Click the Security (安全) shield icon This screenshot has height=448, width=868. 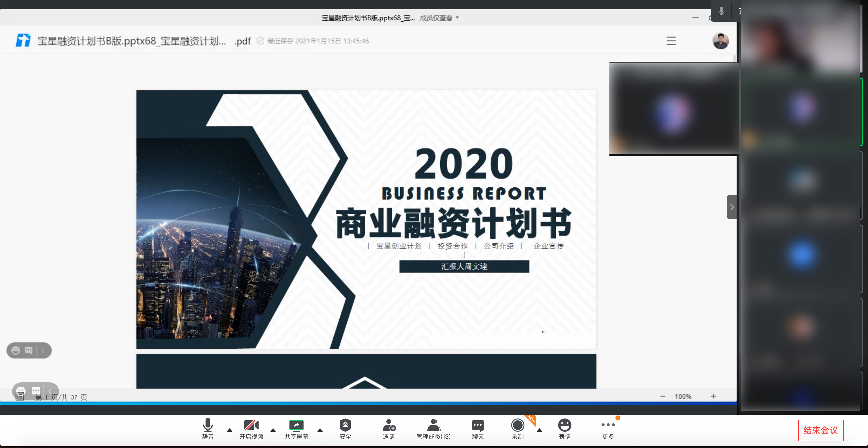tap(345, 426)
